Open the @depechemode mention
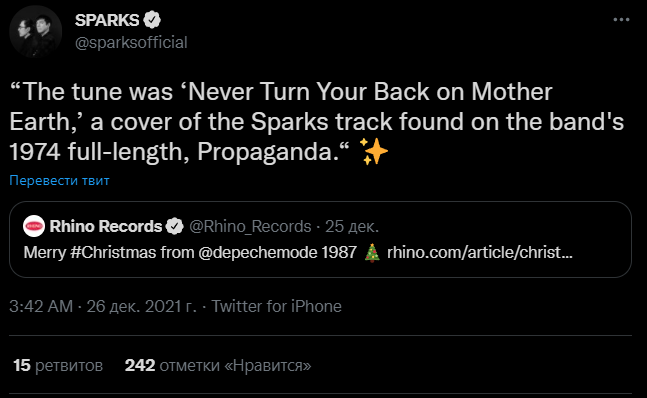Viewport: 647px width, 398px height. (258, 252)
